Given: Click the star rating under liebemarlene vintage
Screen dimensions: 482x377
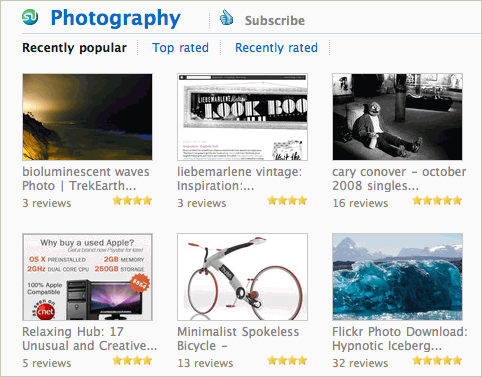Looking at the screenshot, I should 287,200.
